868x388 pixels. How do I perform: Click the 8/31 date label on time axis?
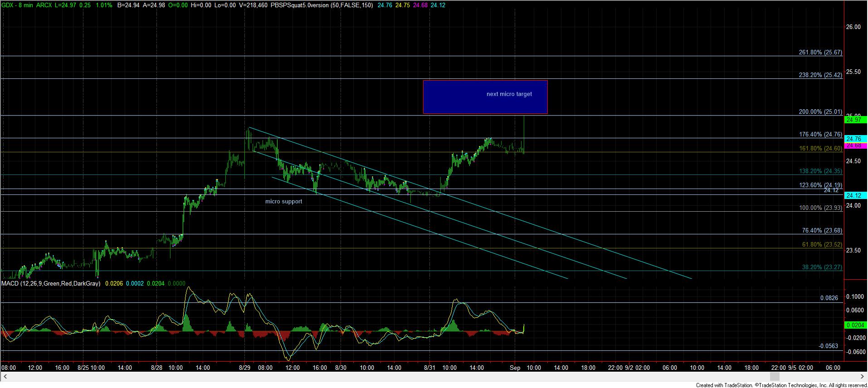coord(430,368)
